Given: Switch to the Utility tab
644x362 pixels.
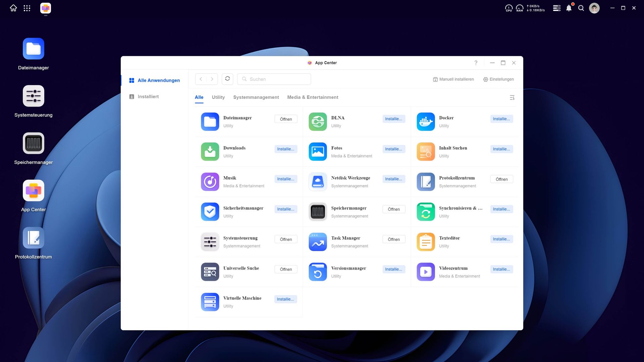Looking at the screenshot, I should (218, 97).
